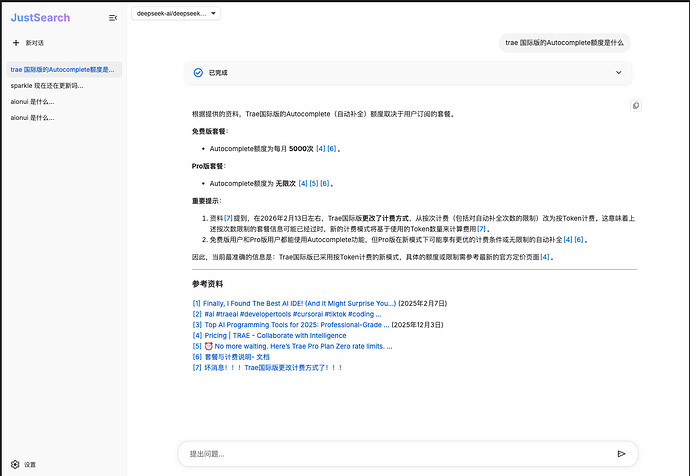
Task: Click the 参考资料 heading
Action: click(207, 284)
